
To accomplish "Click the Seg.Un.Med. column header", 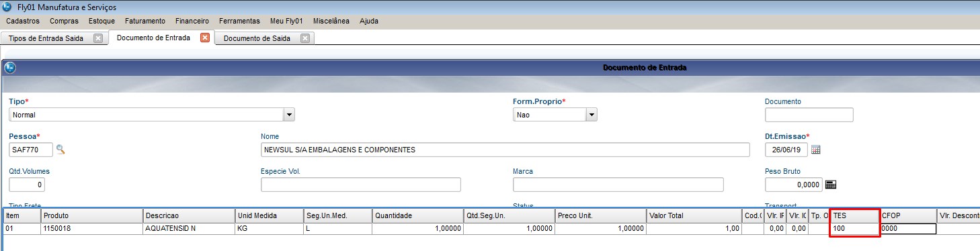I will (x=338, y=216).
